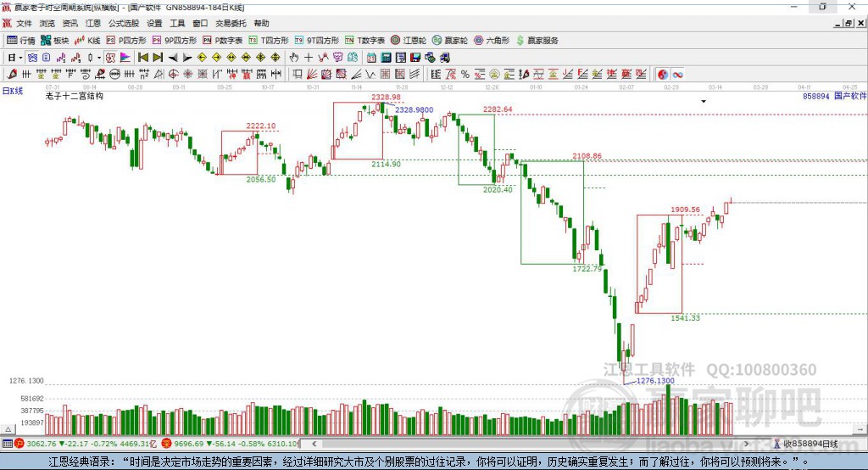Click the red 深 Shenzhen index icon
868x470 pixels.
click(x=167, y=444)
